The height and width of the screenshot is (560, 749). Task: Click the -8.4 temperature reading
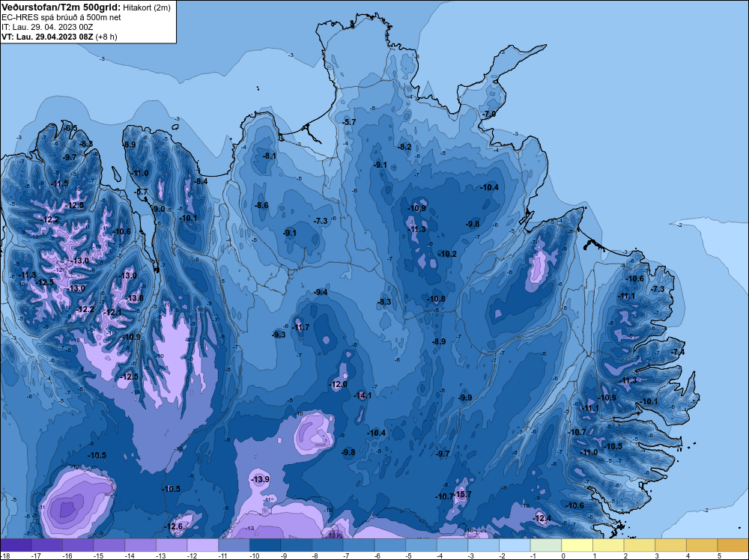201,181
